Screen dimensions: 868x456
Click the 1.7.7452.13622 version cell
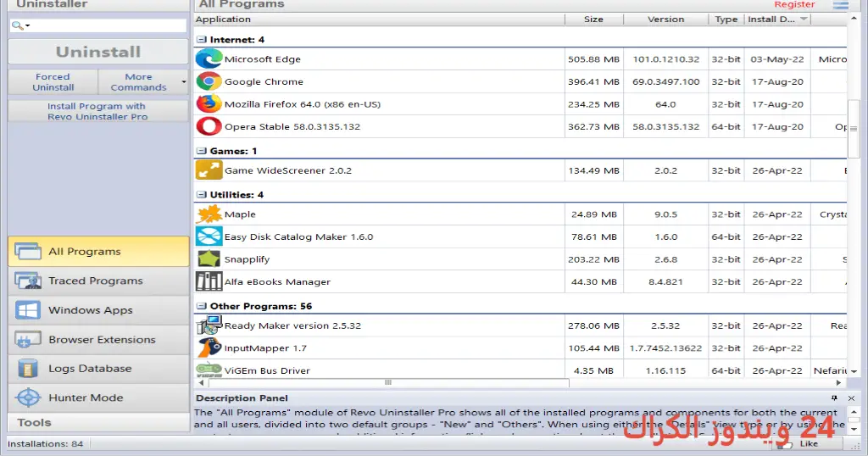click(x=665, y=348)
